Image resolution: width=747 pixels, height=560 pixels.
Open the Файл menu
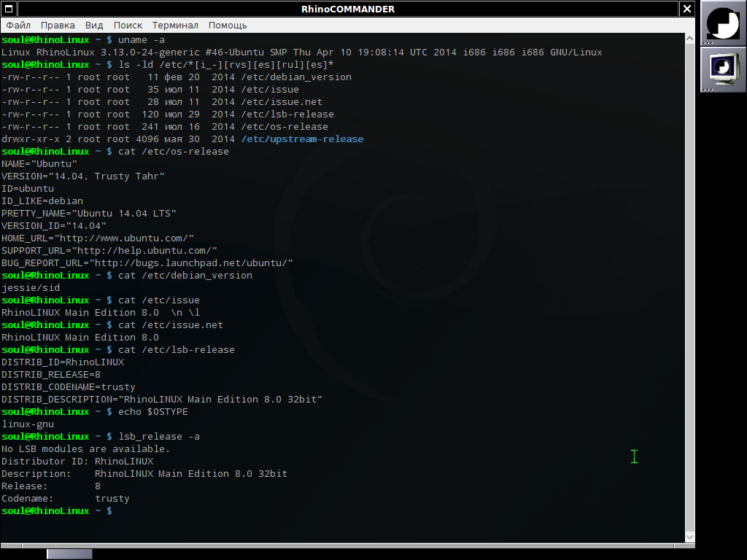[18, 26]
